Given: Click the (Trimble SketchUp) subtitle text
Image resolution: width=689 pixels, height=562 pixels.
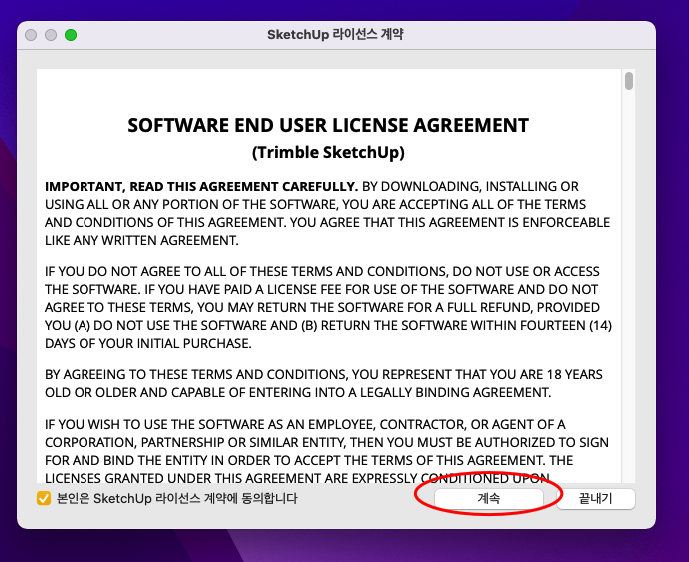Looking at the screenshot, I should (328, 152).
